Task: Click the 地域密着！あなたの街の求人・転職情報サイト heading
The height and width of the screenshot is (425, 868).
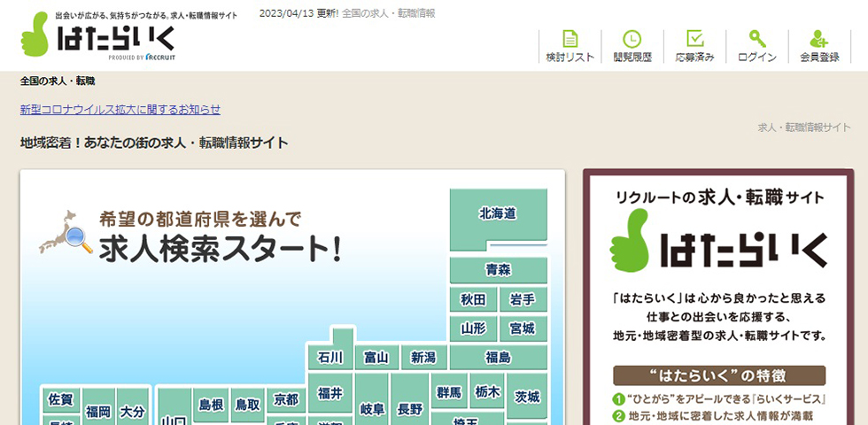Action: coord(154,143)
